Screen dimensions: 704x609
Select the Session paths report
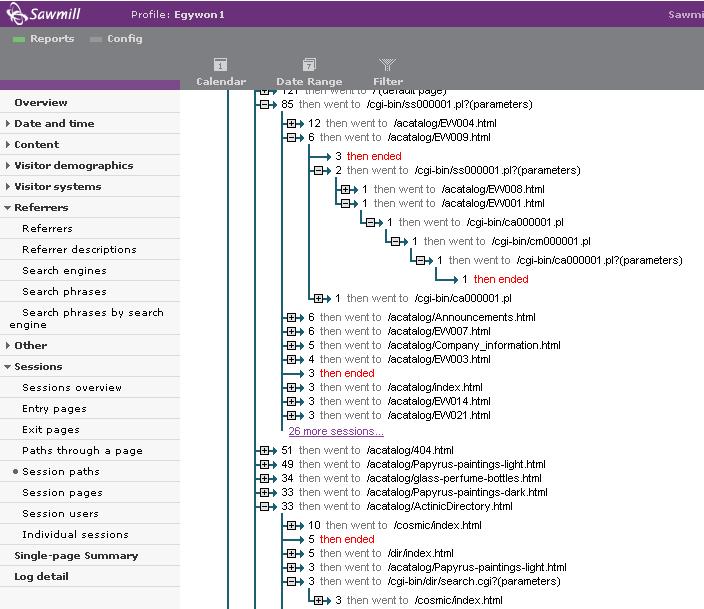61,472
